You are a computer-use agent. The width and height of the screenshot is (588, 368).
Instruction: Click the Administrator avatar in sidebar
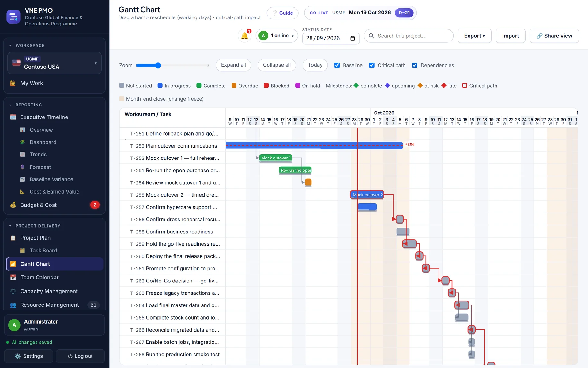[14, 325]
